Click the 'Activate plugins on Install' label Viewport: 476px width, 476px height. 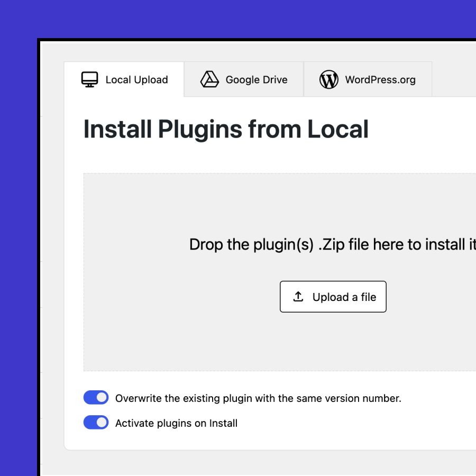coord(176,423)
